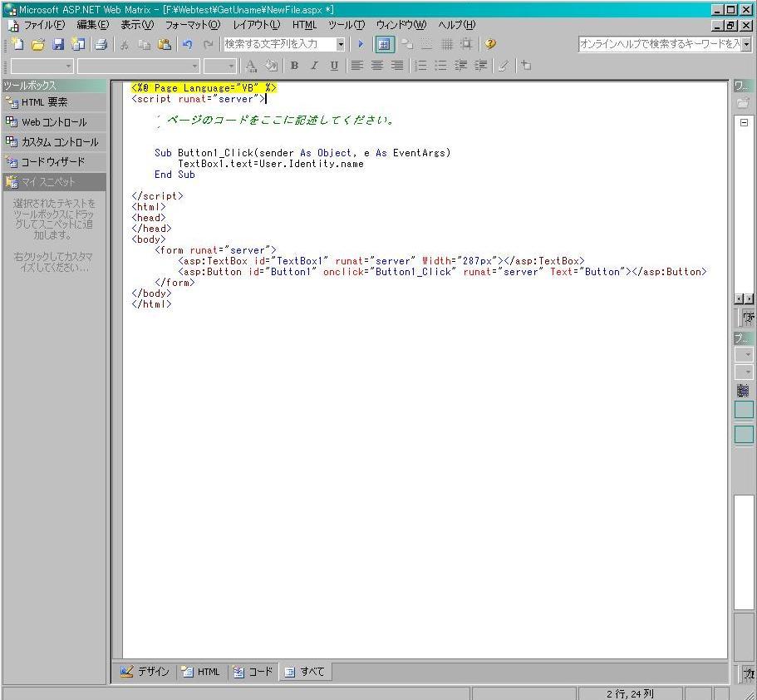This screenshot has width=757, height=700.
Task: Click the hyperlink pen icon in the format toolbar
Action: point(504,66)
